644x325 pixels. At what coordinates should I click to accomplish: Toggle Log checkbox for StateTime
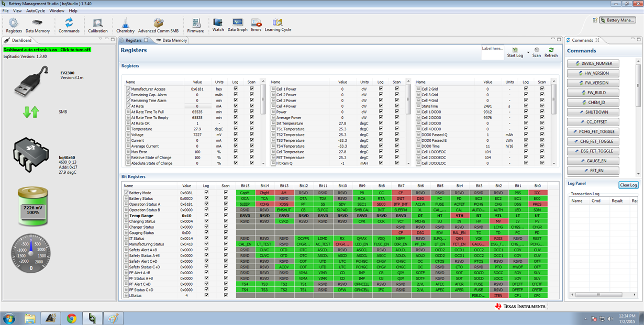(x=526, y=106)
